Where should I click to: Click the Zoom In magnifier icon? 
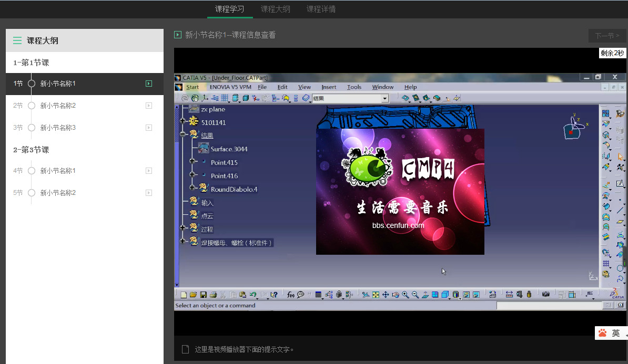[406, 295]
